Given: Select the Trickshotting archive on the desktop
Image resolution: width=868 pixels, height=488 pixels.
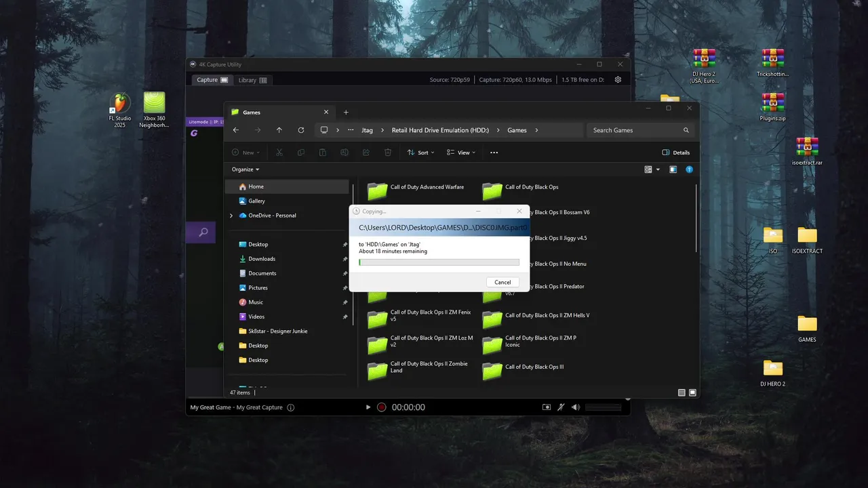Looking at the screenshot, I should 772,63.
